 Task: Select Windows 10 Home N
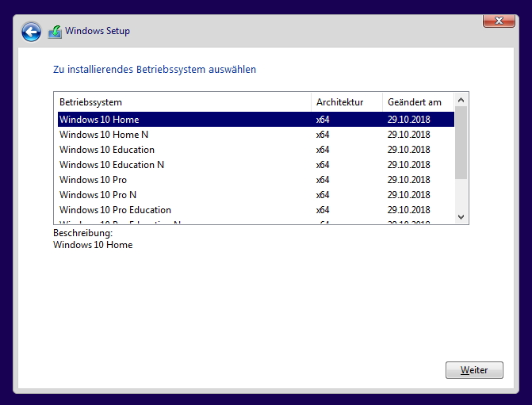click(x=256, y=135)
